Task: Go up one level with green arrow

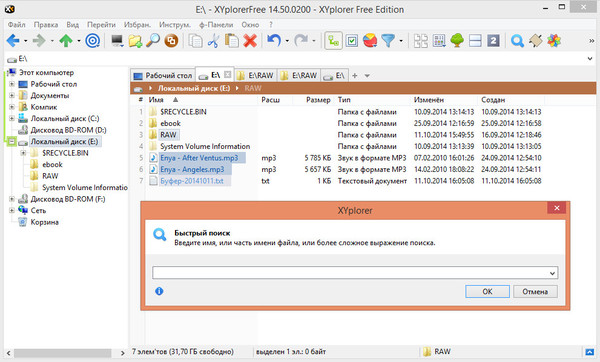Action: [66, 40]
